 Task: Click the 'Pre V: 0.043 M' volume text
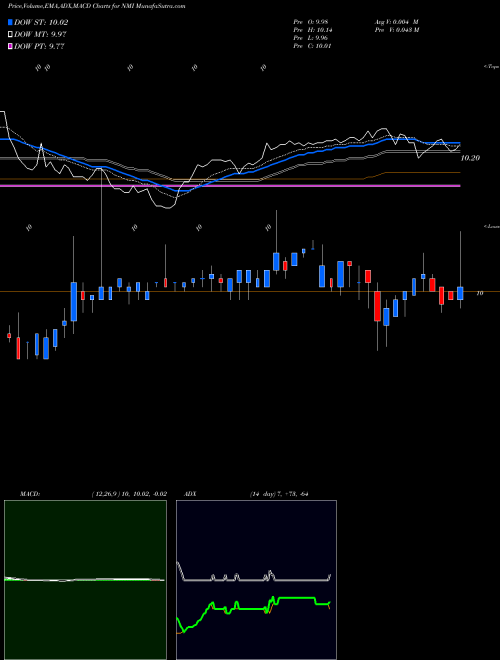click(397, 30)
